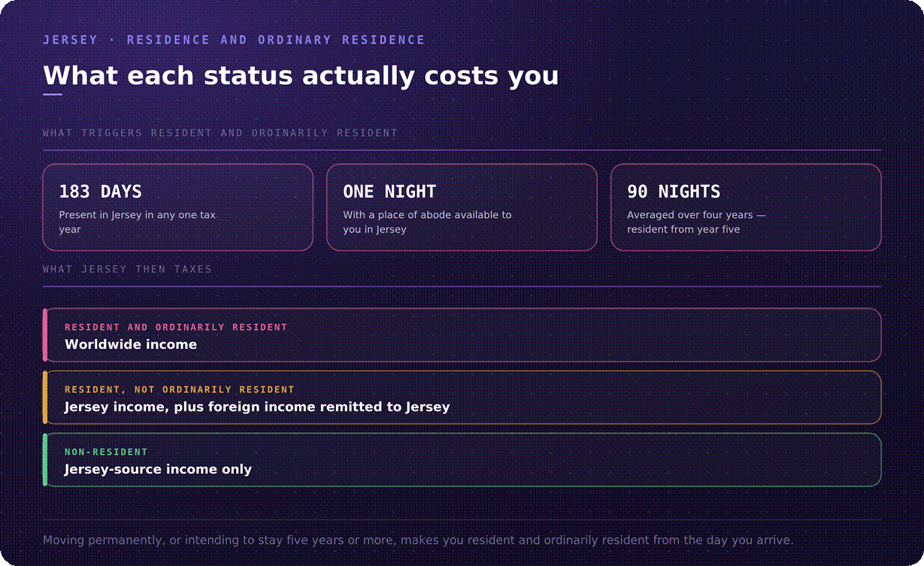
Task: Click 'Present in Jersey in any one tax year' text
Action: point(138,222)
